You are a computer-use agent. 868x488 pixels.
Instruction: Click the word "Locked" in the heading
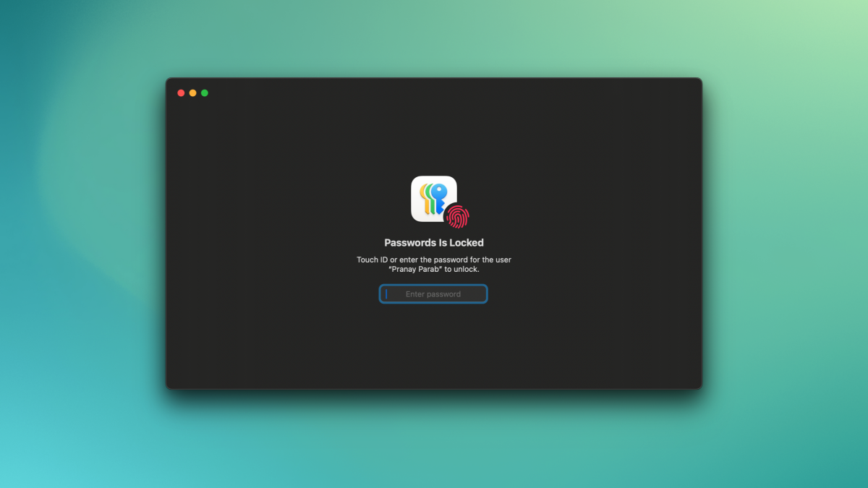click(465, 243)
